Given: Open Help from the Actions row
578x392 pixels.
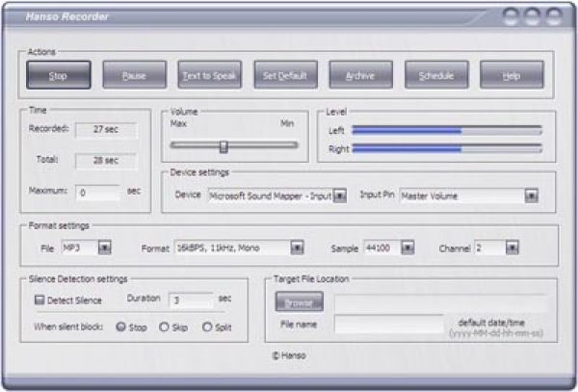Looking at the screenshot, I should coord(512,75).
